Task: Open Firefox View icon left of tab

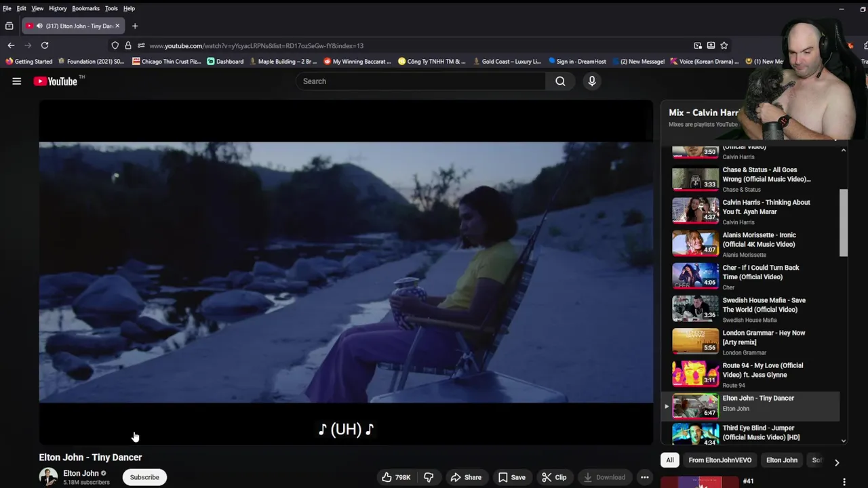Action: pyautogui.click(x=9, y=26)
